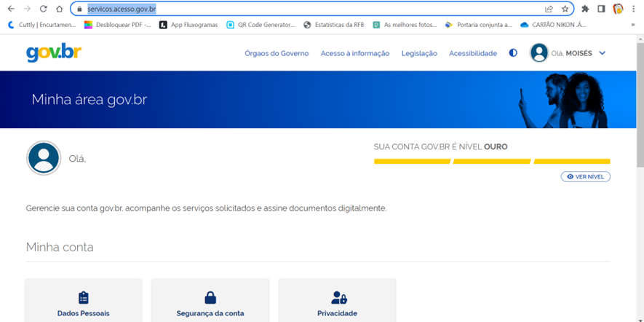The width and height of the screenshot is (644, 322).
Task: Open Acessibilidade page
Action: [472, 53]
